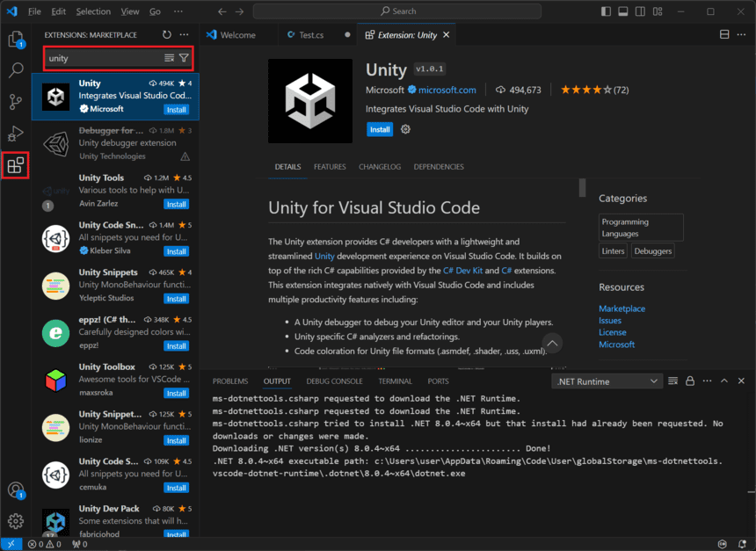Image resolution: width=756 pixels, height=551 pixels.
Task: Click the extension details scrollbar thumb
Action: 583,187
